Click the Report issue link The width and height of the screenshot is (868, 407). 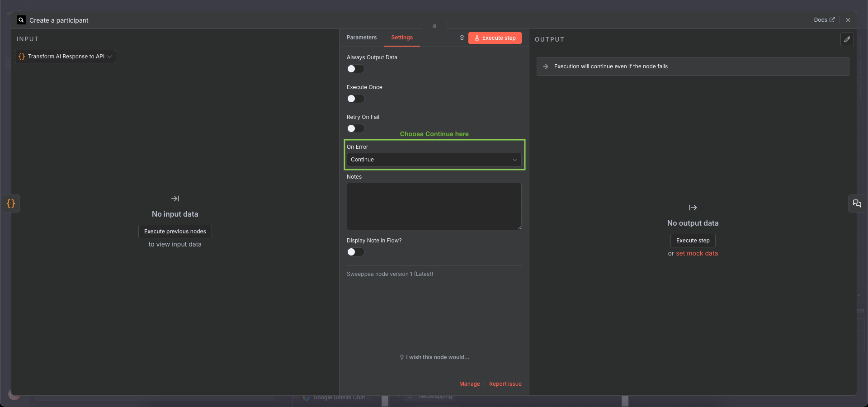pyautogui.click(x=505, y=384)
